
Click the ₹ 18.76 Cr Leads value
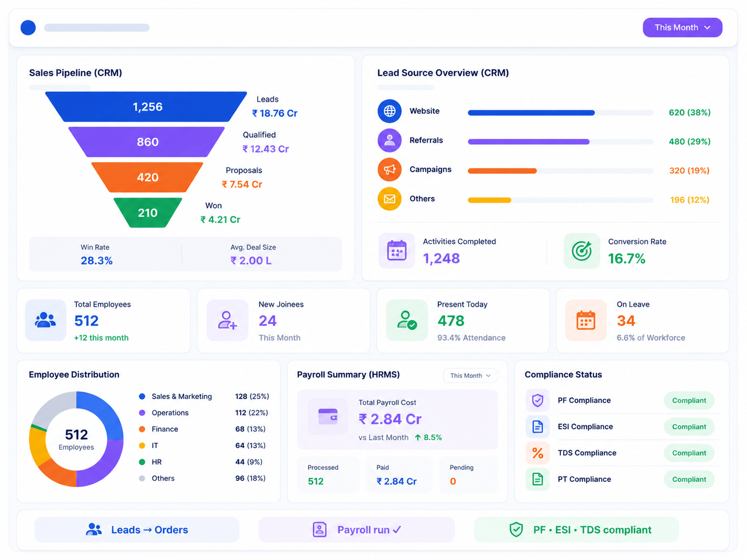(x=274, y=113)
